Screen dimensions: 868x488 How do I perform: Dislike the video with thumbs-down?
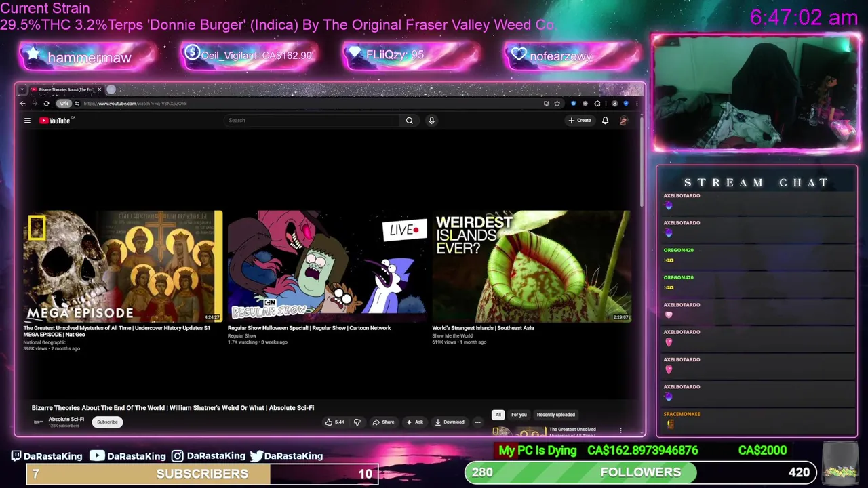[x=357, y=422]
